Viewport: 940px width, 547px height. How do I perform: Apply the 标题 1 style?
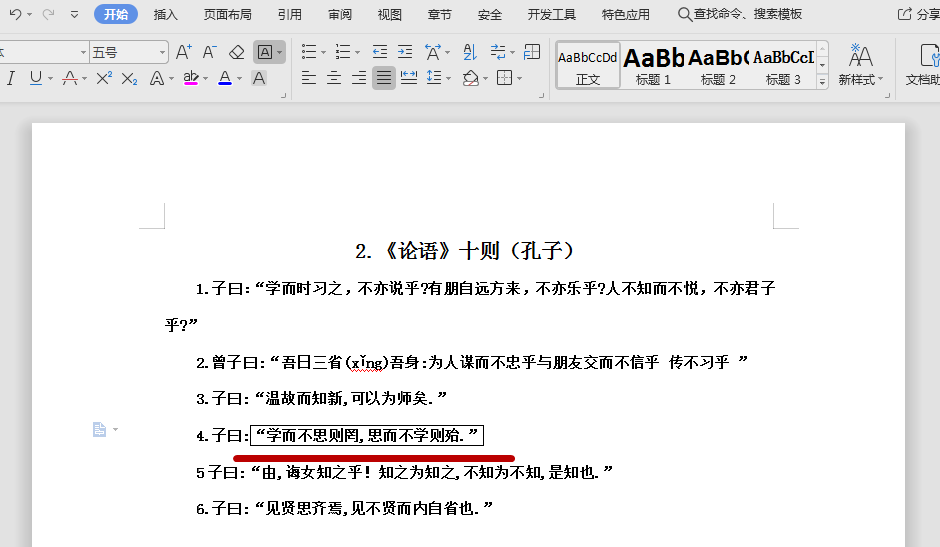[x=653, y=66]
